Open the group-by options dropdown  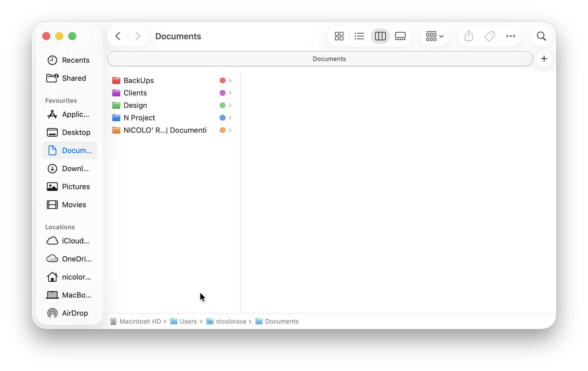click(x=434, y=36)
